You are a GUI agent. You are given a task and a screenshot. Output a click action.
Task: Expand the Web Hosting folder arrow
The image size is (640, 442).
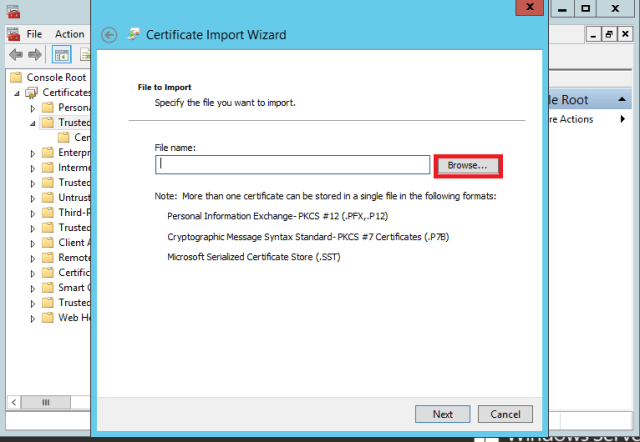(33, 318)
